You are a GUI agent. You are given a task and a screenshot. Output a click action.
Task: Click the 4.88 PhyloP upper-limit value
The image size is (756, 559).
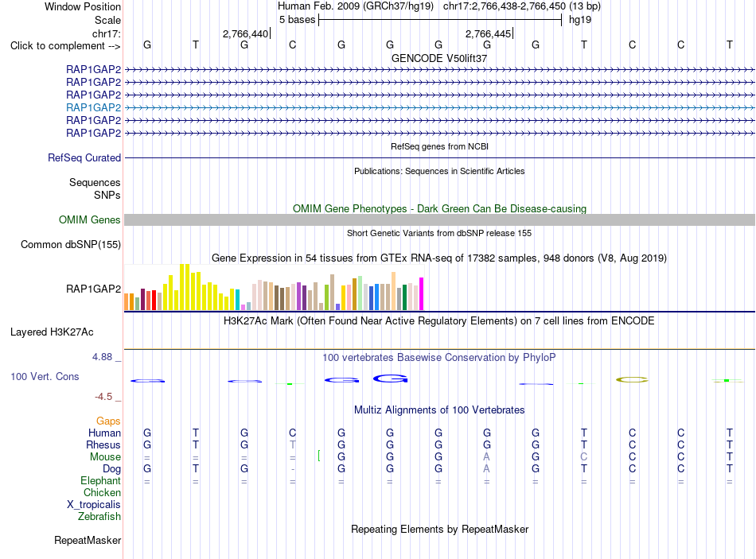coord(102,357)
